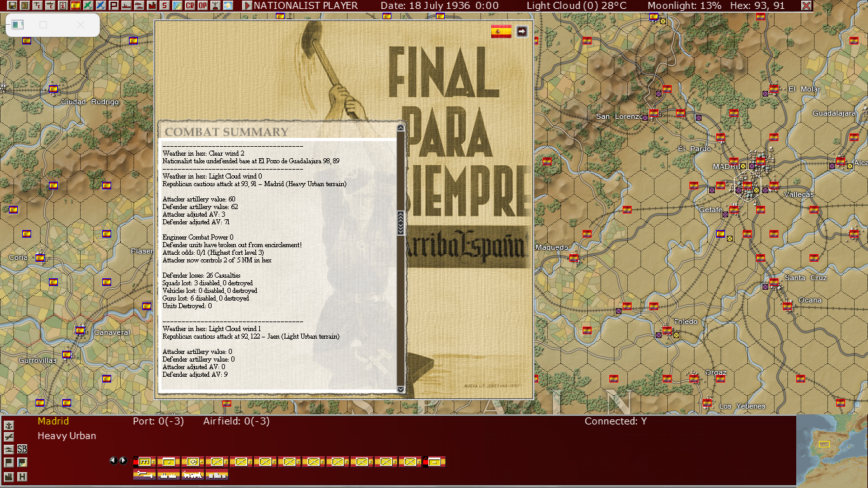Open the CR report button in the toolbar
This screenshot has width=868, height=488.
[190, 6]
